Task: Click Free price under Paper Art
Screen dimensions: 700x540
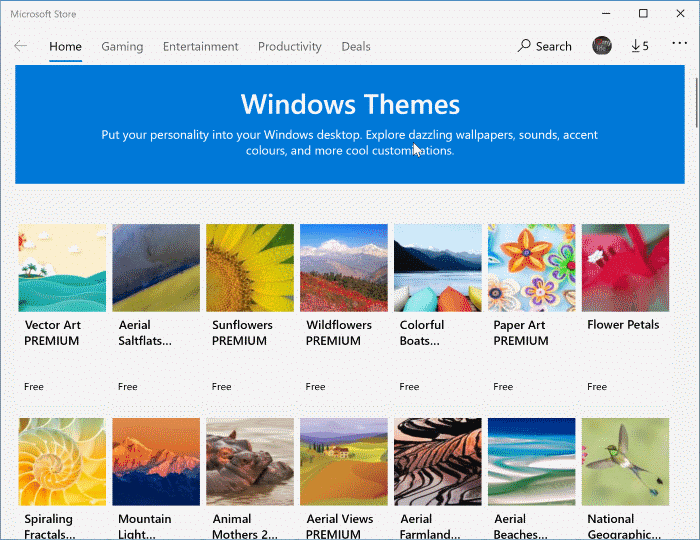Action: click(503, 386)
